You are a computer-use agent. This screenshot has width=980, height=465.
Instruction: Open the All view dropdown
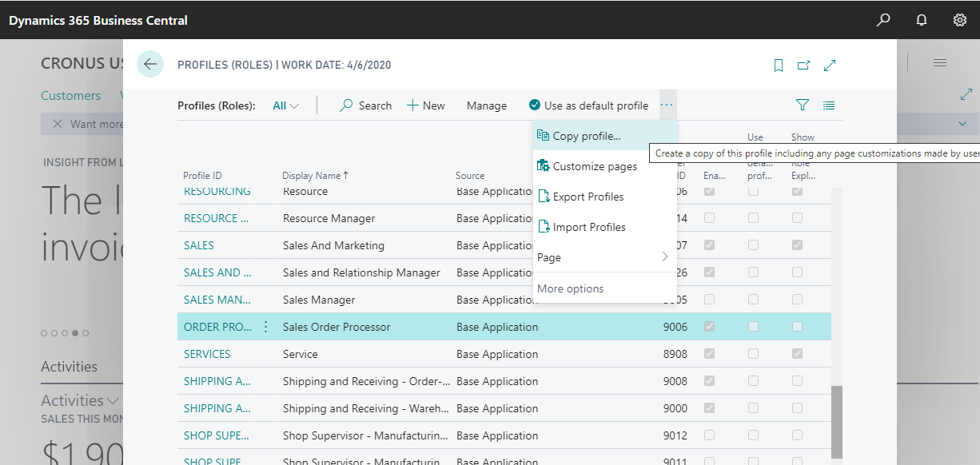[x=285, y=105]
